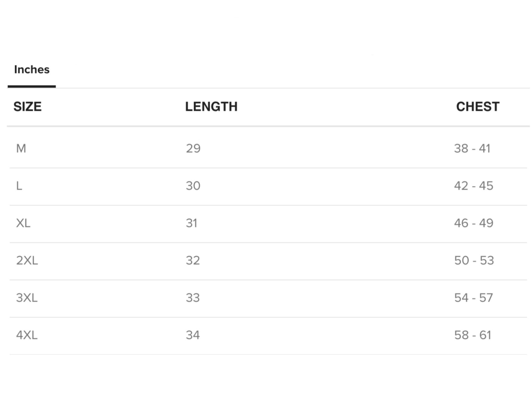
Task: Select the L size row label
Action: [x=19, y=186]
